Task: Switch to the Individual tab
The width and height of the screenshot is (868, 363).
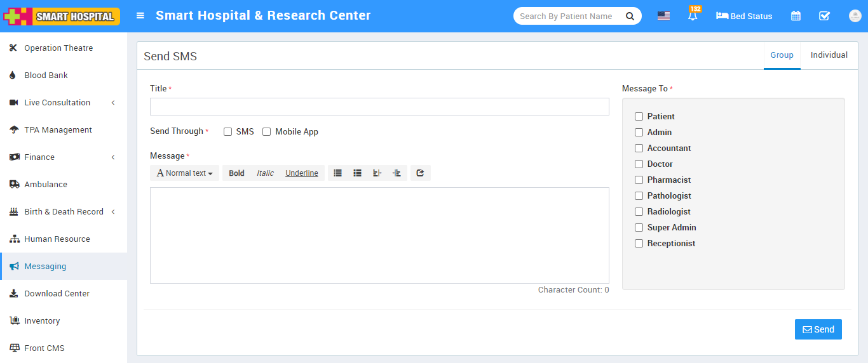Action: click(x=829, y=55)
